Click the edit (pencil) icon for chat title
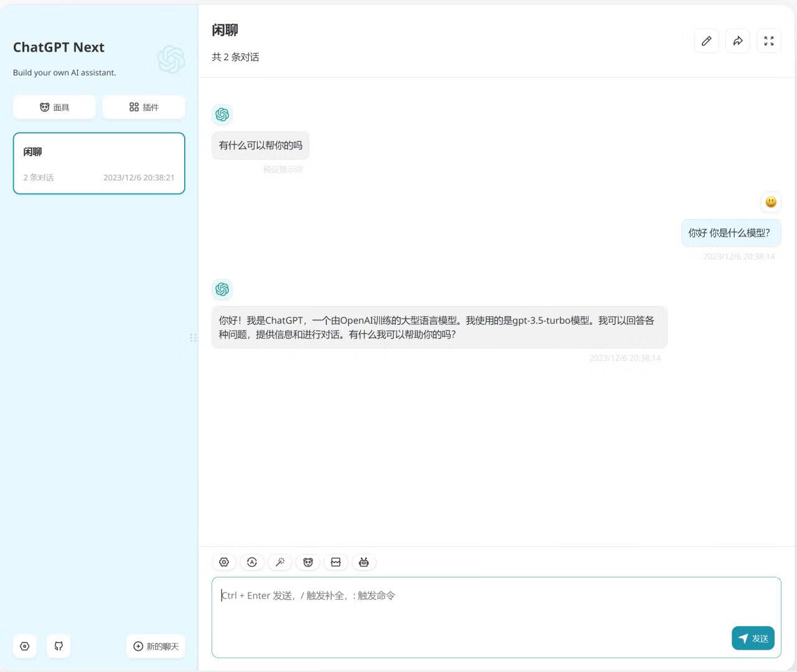The width and height of the screenshot is (797, 672). [x=706, y=41]
